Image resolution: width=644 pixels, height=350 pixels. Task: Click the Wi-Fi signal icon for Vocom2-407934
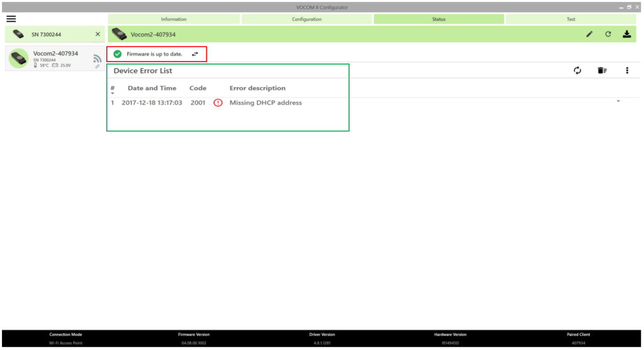coord(97,58)
